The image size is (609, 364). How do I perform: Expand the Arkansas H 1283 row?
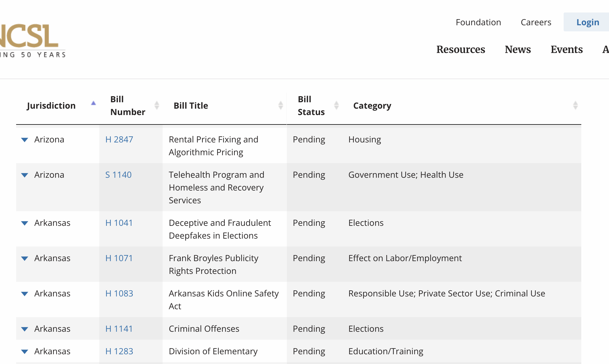pos(25,352)
